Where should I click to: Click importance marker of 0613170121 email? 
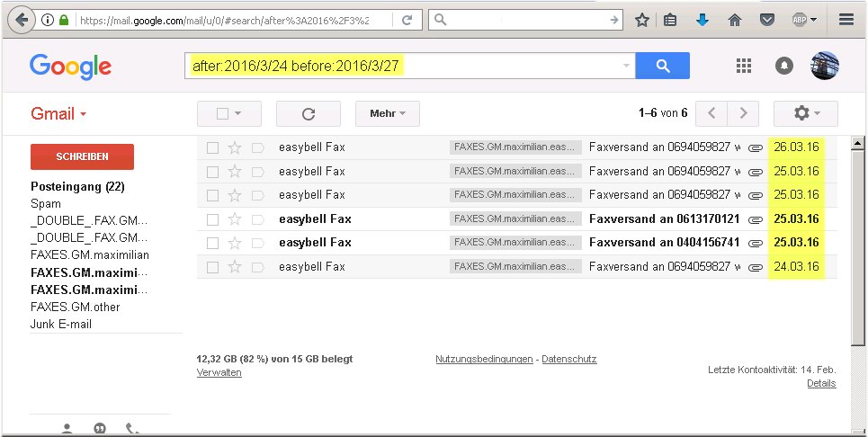tap(257, 219)
